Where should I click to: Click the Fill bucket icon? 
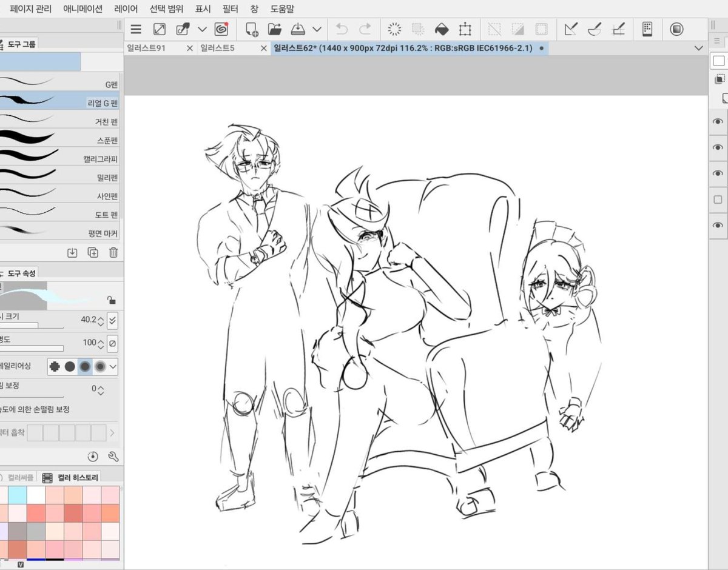click(442, 29)
